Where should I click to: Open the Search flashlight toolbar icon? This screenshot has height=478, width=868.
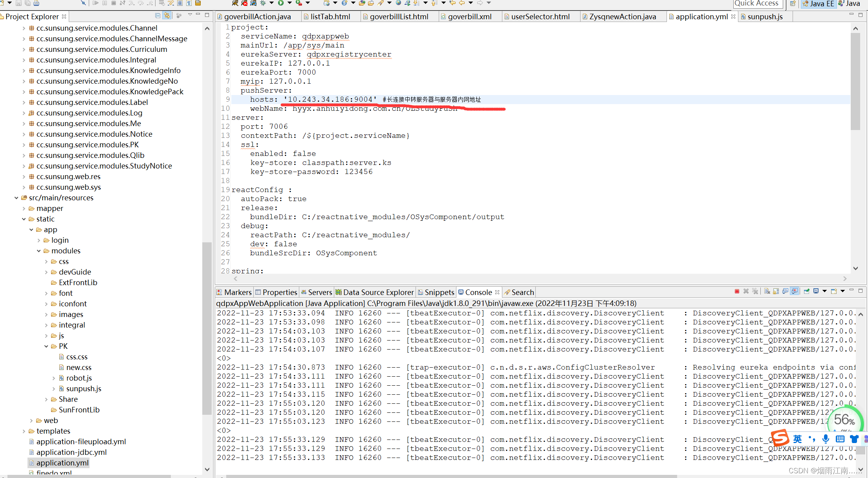click(381, 4)
